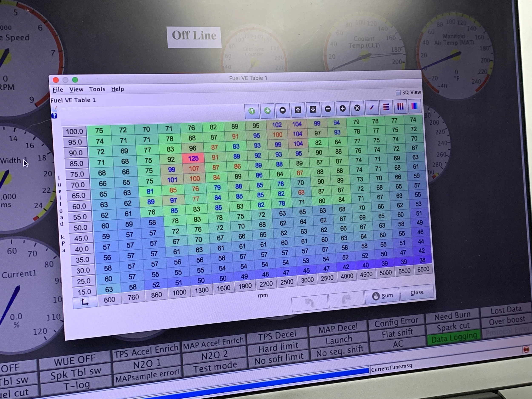532x399 pixels.
Task: Click the axis swap arrow button
Action: click(x=85, y=302)
